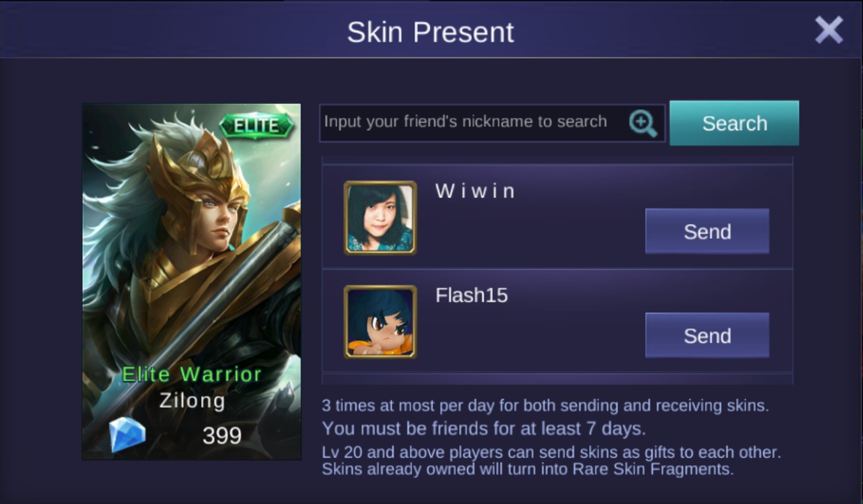
Task: Click the Flash15 name label
Action: [472, 295]
